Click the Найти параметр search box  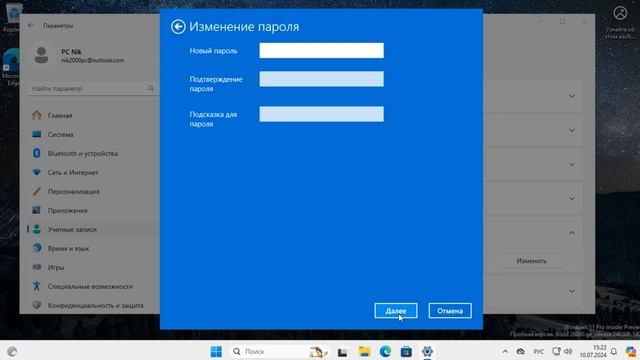(x=93, y=89)
